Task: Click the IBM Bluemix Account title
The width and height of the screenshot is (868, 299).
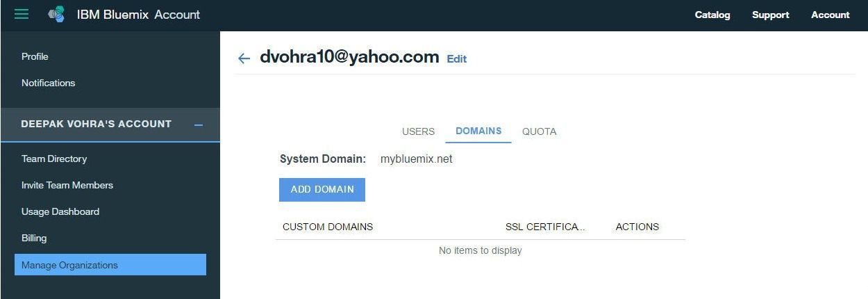Action: pyautogui.click(x=138, y=15)
